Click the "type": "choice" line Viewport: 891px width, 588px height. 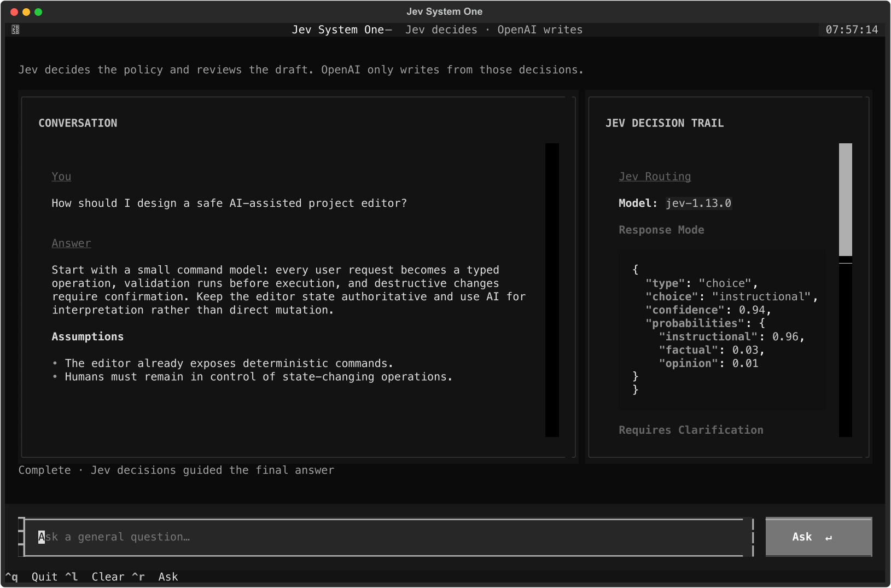702,283
